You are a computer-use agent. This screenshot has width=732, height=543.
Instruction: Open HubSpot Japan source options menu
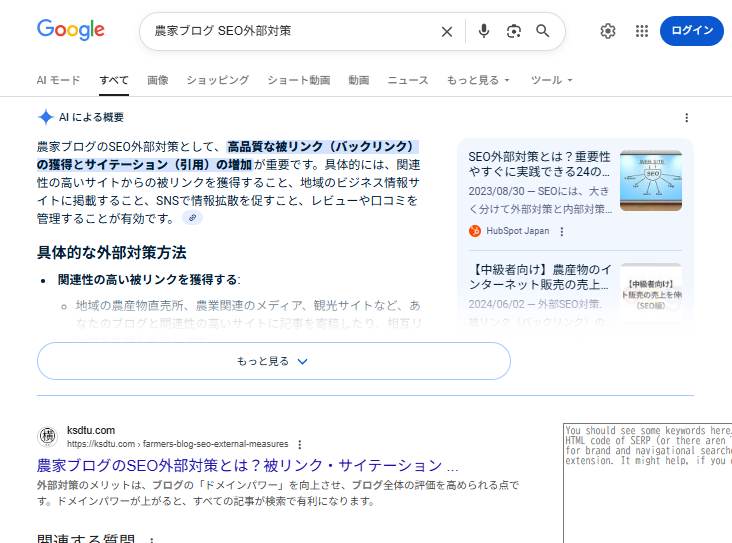[x=562, y=231]
